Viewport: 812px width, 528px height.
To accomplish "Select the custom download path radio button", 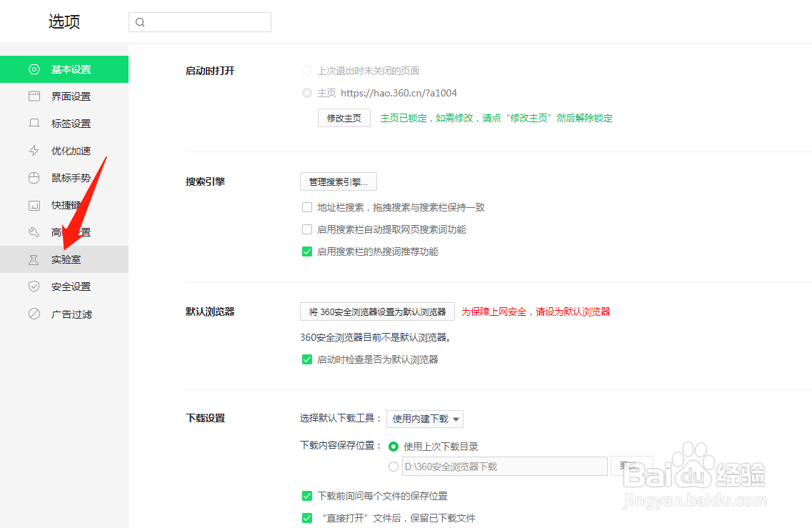I will [394, 467].
